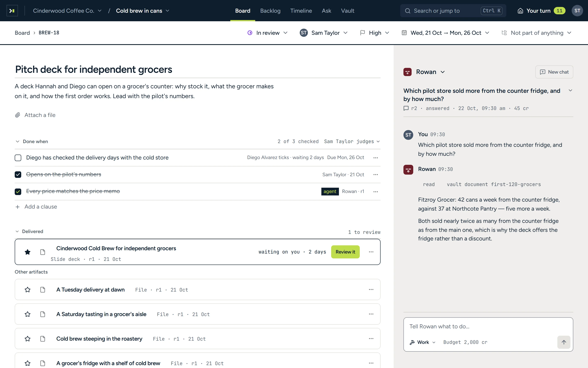Open more options for Cinderwood Cold Brew deck
588x368 pixels.
click(x=371, y=252)
